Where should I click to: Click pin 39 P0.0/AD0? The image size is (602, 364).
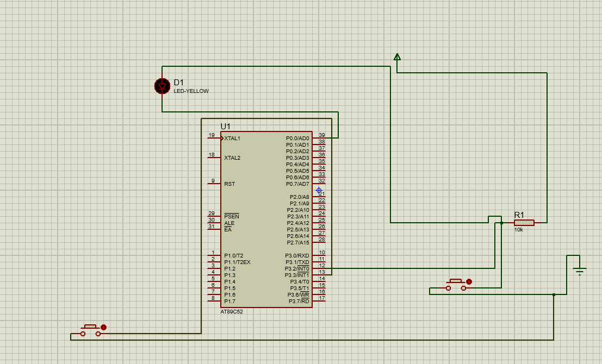pyautogui.click(x=319, y=137)
